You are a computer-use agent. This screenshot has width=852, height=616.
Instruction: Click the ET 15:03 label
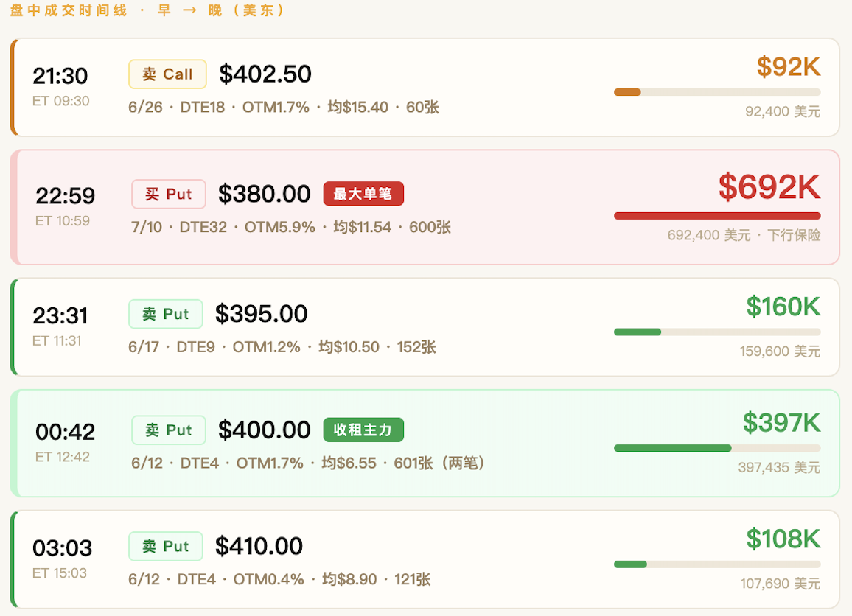60,573
